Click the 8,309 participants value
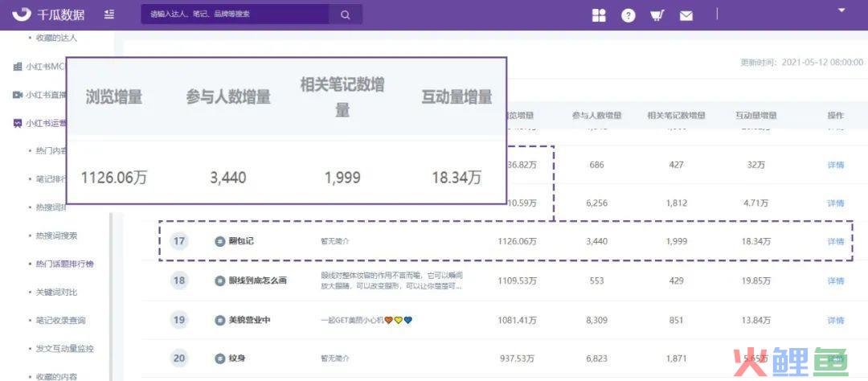 pyautogui.click(x=596, y=320)
